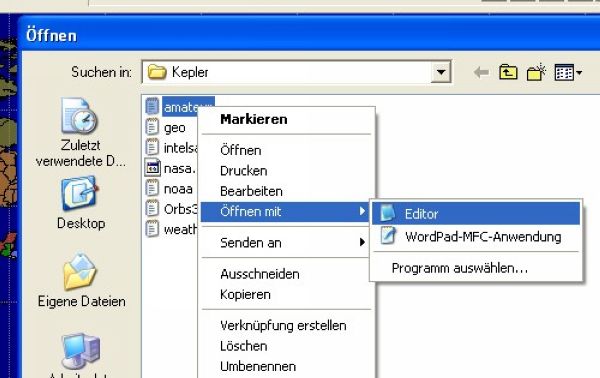Expand the Senden an submenu
Viewport: 600px width, 378px height.
(x=286, y=243)
